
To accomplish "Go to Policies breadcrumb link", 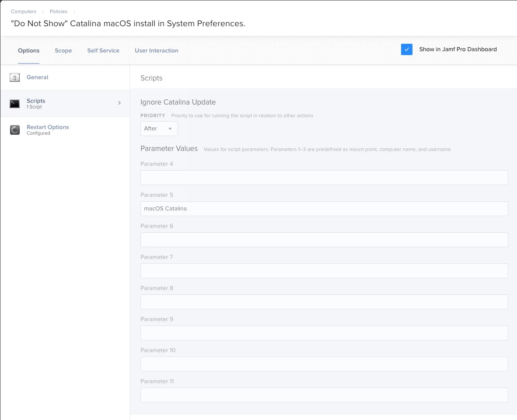I will click(x=58, y=11).
